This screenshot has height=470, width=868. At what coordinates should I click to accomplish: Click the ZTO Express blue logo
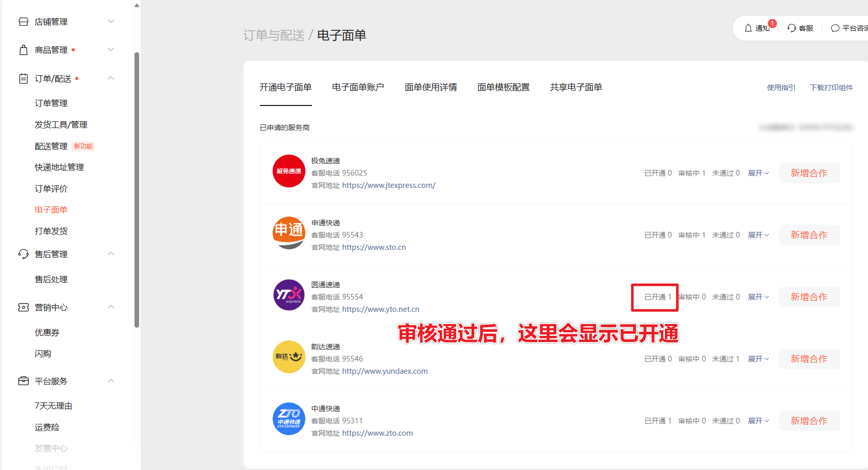coord(288,419)
